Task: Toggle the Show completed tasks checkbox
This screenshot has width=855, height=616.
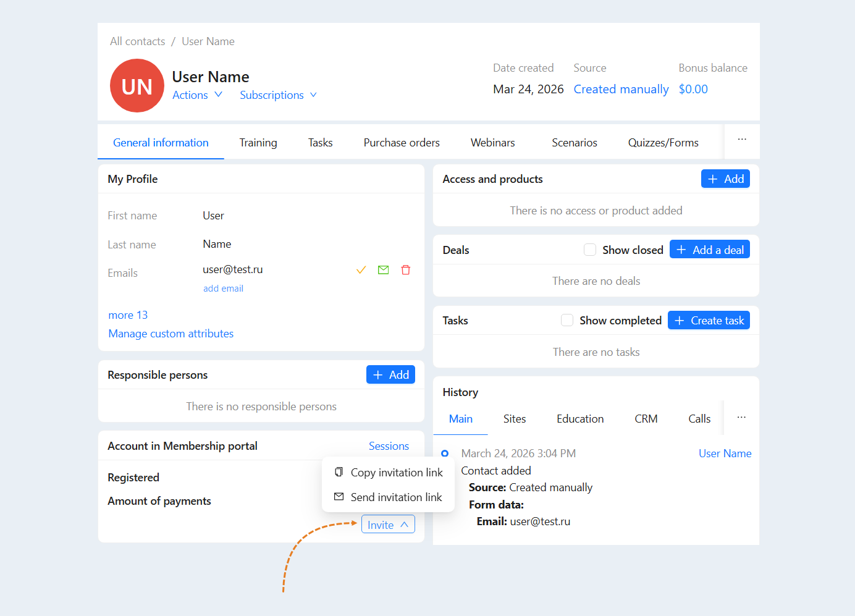Action: click(567, 320)
